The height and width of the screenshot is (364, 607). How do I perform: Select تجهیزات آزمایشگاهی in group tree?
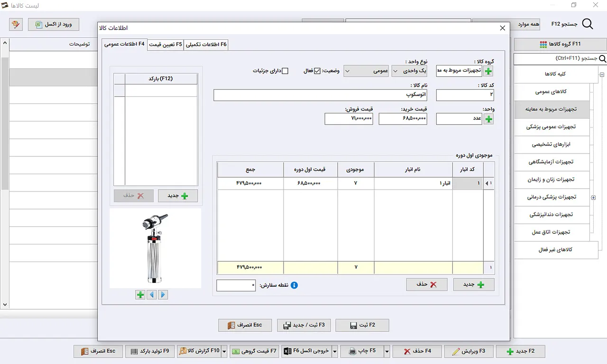coord(551,162)
